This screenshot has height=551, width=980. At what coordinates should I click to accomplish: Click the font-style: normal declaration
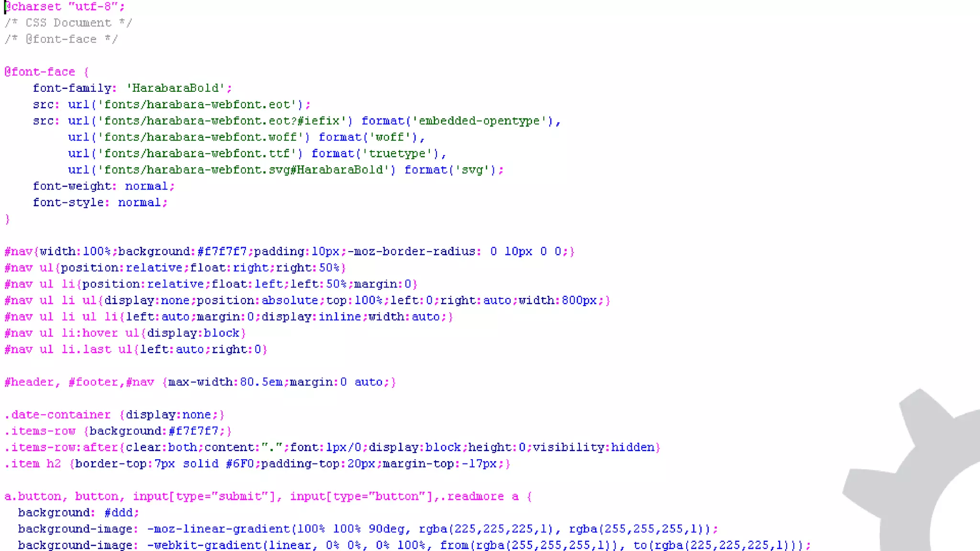[x=100, y=202]
